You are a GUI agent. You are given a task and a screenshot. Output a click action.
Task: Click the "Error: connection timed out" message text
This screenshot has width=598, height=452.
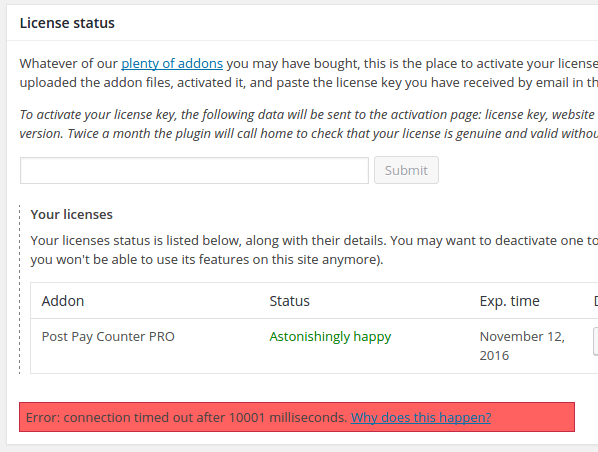[186, 417]
